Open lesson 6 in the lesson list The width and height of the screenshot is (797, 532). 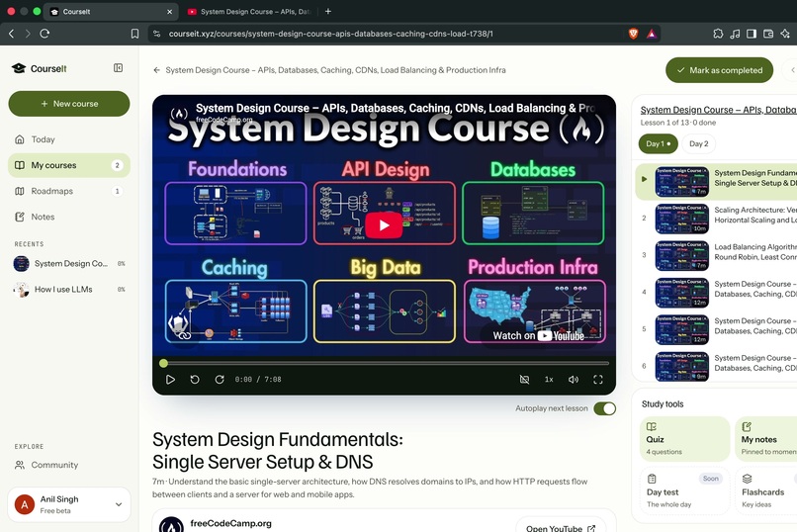[716, 366]
